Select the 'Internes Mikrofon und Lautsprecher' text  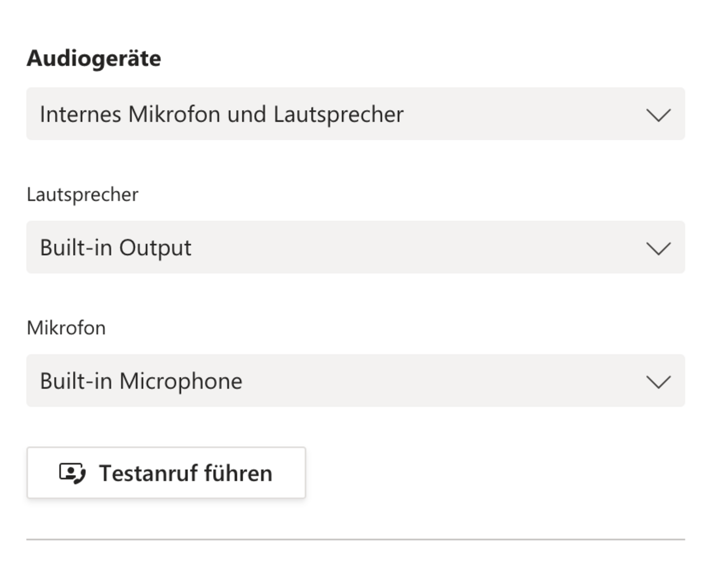[x=222, y=114]
